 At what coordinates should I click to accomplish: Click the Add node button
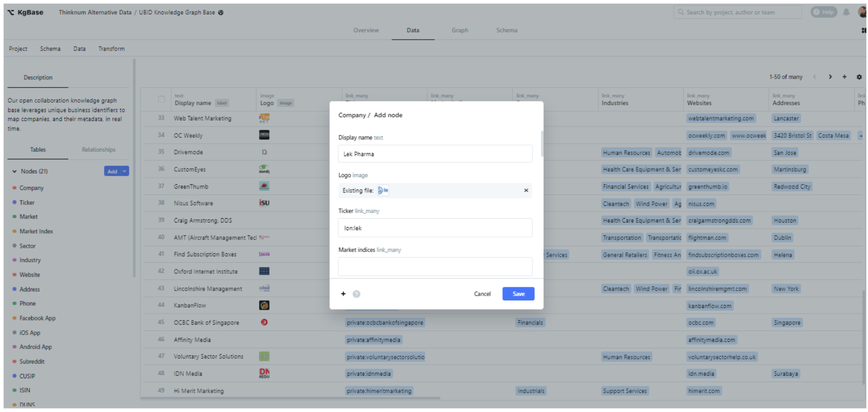pyautogui.click(x=112, y=171)
